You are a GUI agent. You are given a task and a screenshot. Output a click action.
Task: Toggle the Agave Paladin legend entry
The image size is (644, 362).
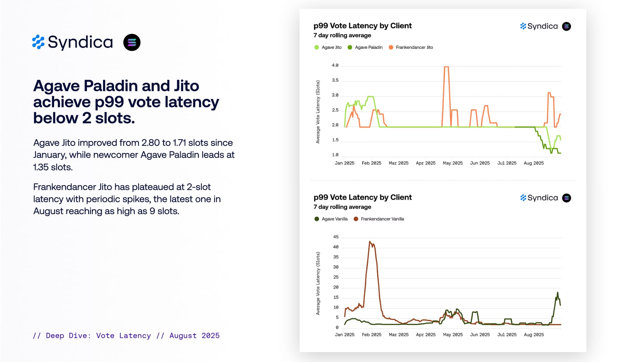368,47
